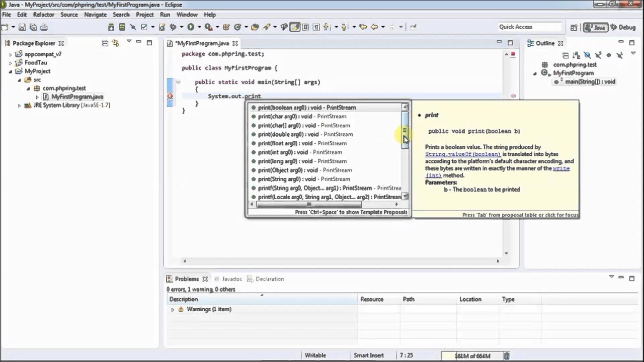This screenshot has width=644, height=362.
Task: Expand the JRE System Library node
Action: pyautogui.click(x=20, y=106)
